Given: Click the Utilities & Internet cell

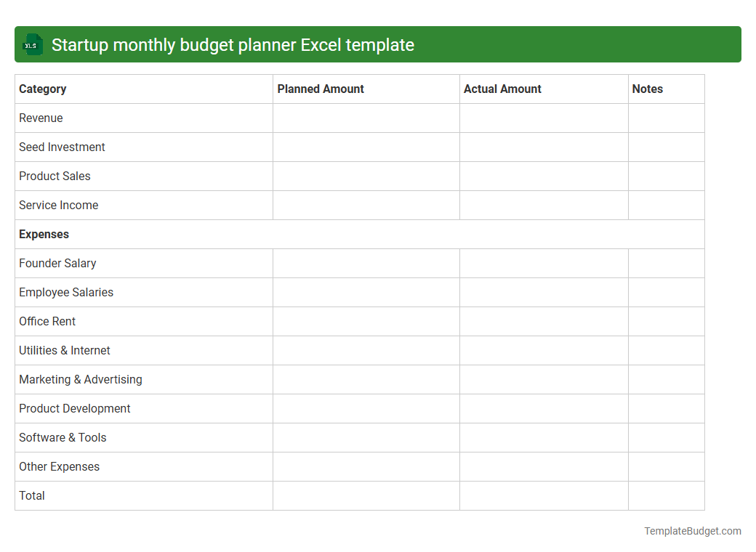Looking at the screenshot, I should click(x=65, y=350).
